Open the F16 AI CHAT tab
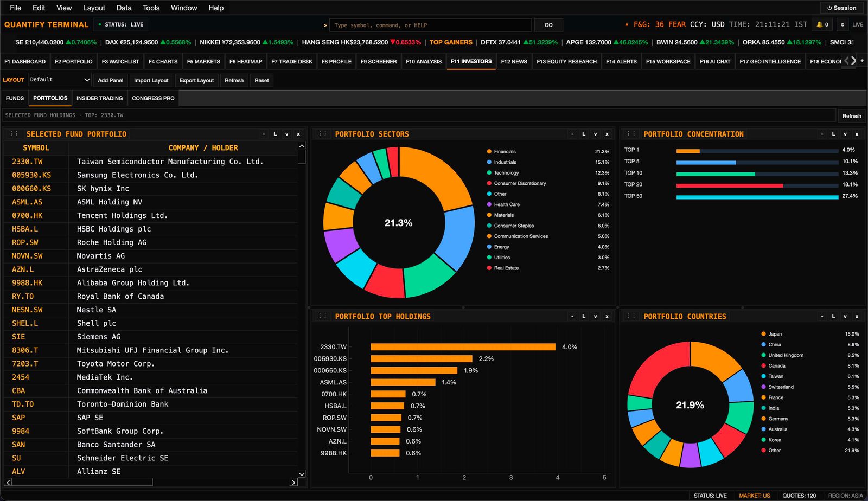The image size is (868, 501). (714, 61)
